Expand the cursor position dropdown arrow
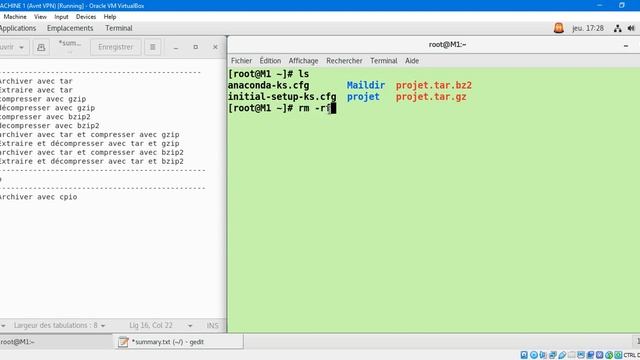 click(x=190, y=326)
